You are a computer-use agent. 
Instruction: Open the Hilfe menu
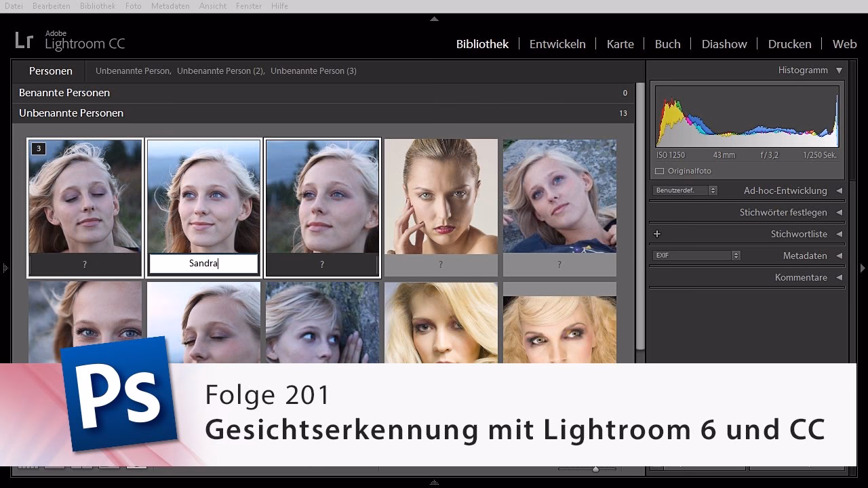point(279,6)
